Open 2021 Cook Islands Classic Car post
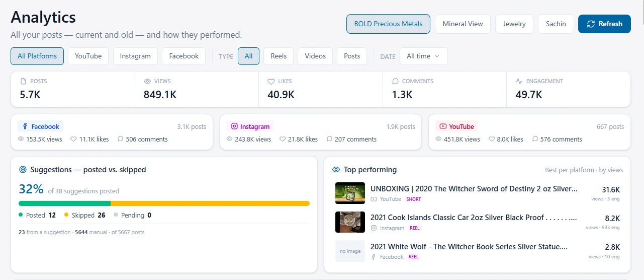 pos(474,218)
